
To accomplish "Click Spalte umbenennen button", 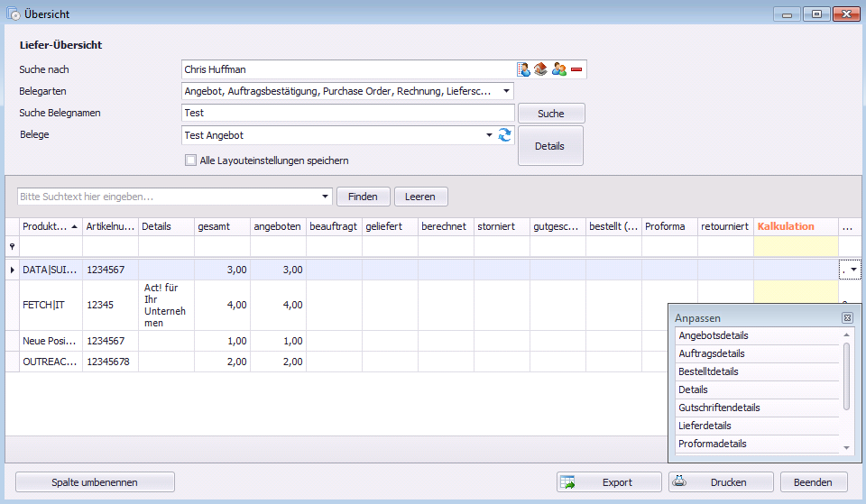I will 95,482.
